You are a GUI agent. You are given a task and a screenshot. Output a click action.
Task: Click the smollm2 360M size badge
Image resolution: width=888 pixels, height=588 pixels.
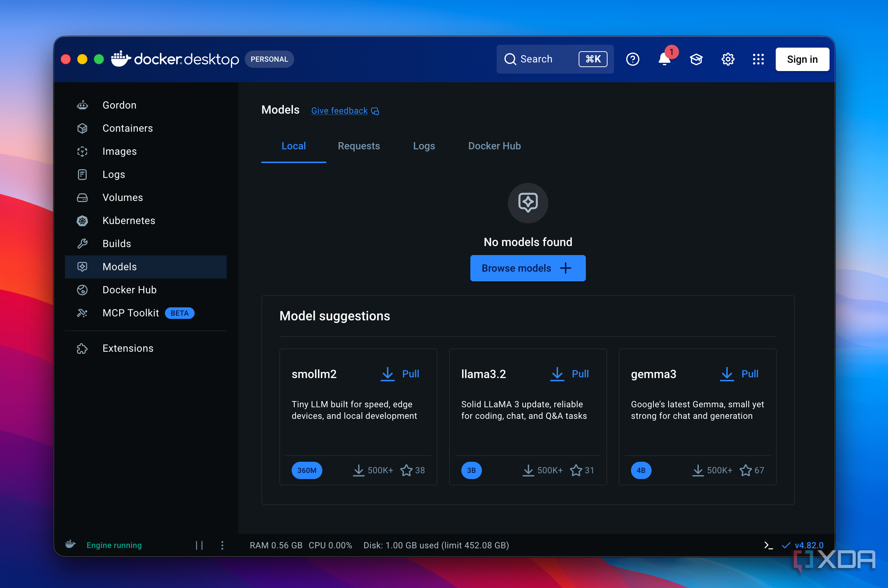coord(306,470)
